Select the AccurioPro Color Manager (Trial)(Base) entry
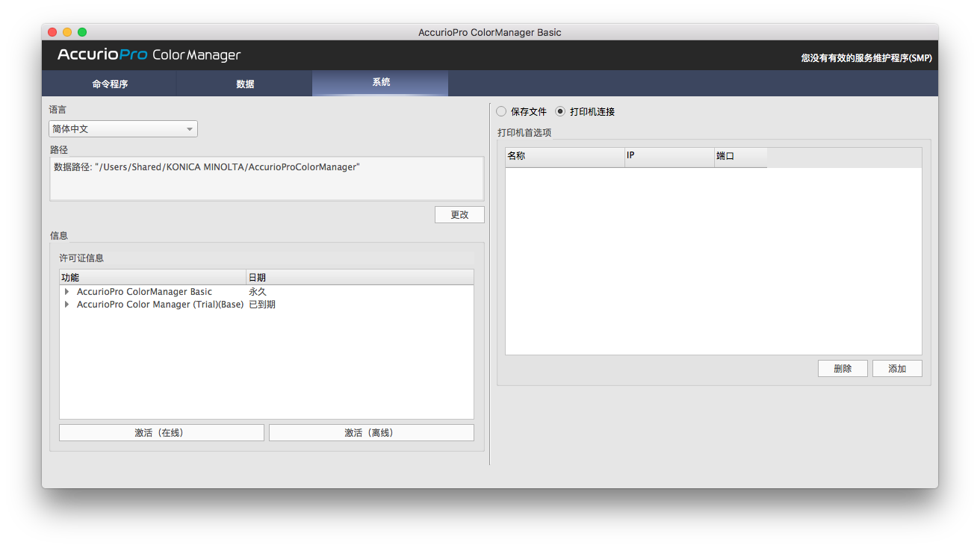980x548 pixels. [x=160, y=305]
